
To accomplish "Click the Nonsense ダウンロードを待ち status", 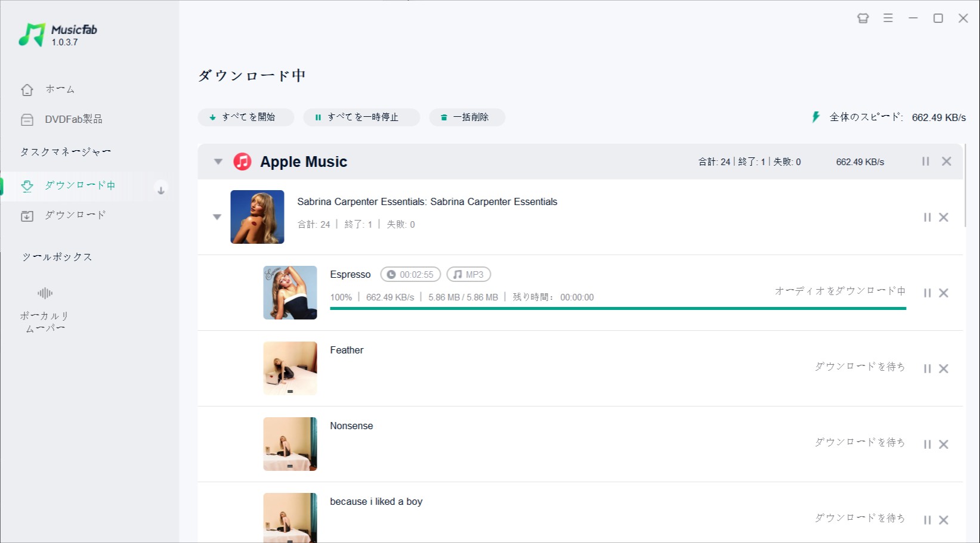I will [x=860, y=442].
